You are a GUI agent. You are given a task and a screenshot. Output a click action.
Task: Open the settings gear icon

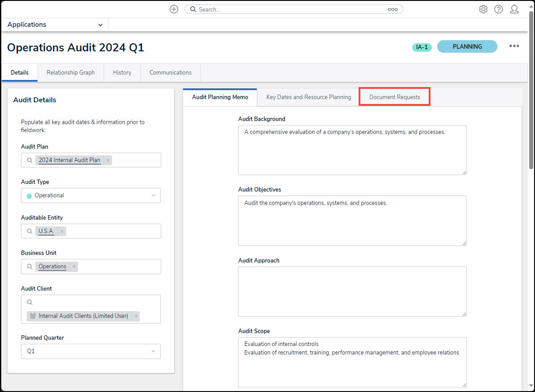483,9
